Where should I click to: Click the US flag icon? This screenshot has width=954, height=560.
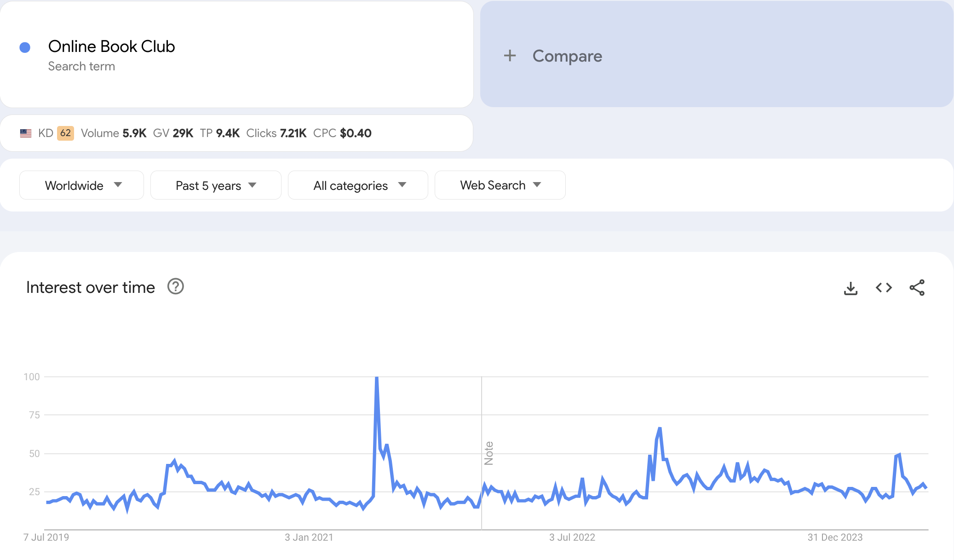[26, 133]
